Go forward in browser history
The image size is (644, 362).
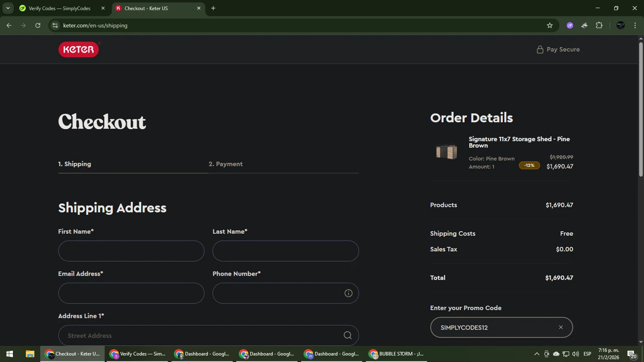click(23, 25)
